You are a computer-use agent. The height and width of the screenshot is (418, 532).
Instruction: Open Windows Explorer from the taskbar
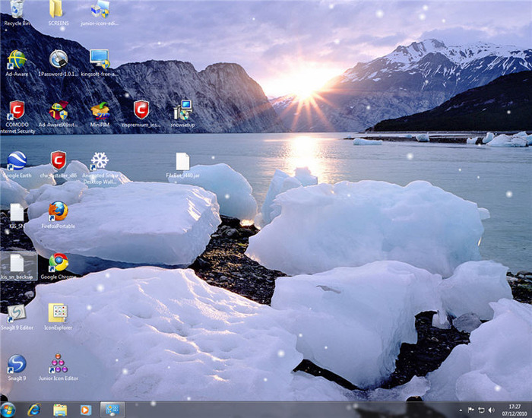click(60, 410)
